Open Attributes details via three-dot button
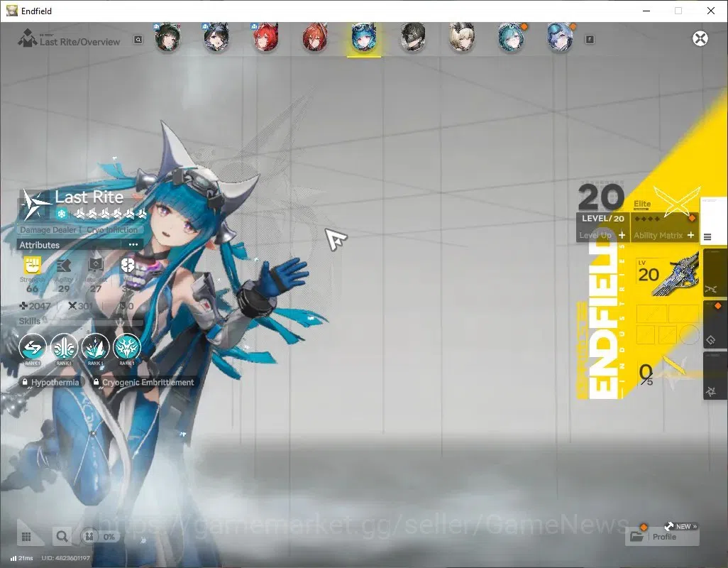Image resolution: width=728 pixels, height=568 pixels. point(133,245)
